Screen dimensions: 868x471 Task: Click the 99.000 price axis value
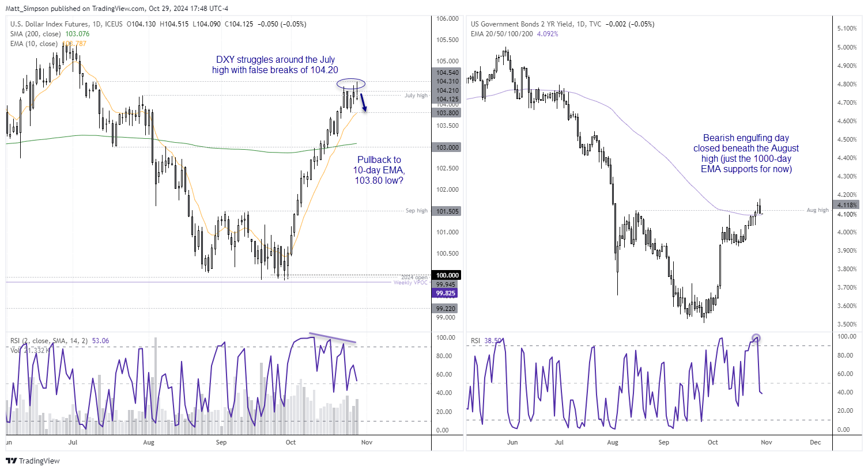click(x=446, y=317)
